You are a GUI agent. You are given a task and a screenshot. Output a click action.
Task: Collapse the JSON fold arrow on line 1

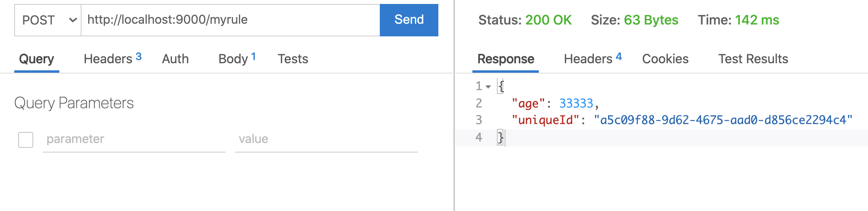[488, 87]
